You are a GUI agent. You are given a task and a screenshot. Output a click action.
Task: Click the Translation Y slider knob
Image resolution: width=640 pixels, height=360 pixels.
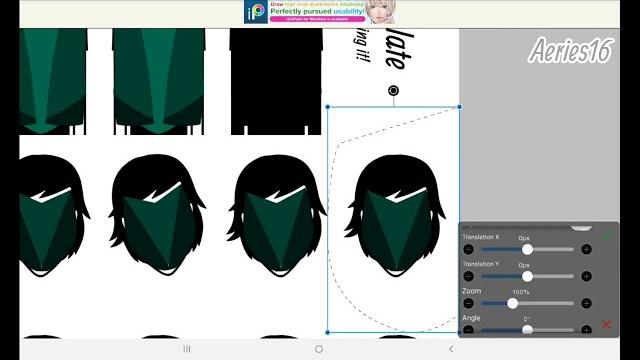click(527, 276)
